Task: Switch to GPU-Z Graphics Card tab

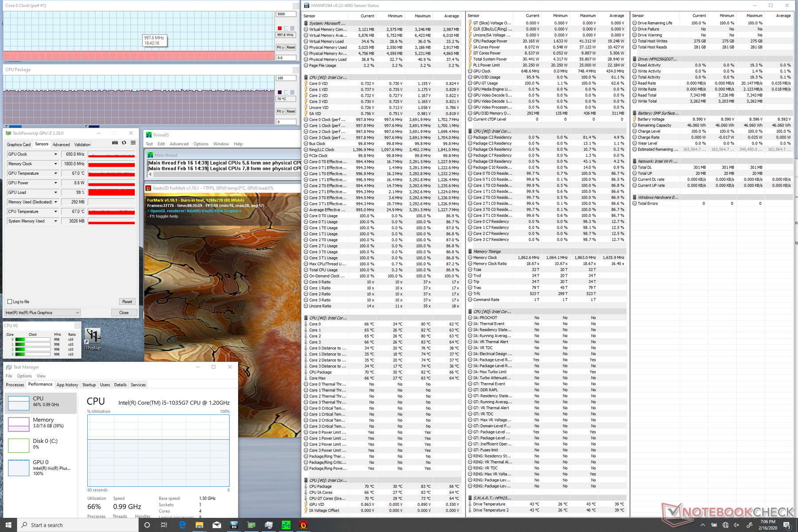Action: pyautogui.click(x=19, y=145)
